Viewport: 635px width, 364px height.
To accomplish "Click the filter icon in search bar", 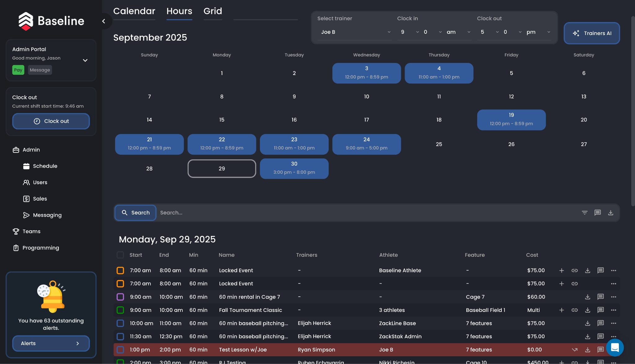I will (x=584, y=213).
